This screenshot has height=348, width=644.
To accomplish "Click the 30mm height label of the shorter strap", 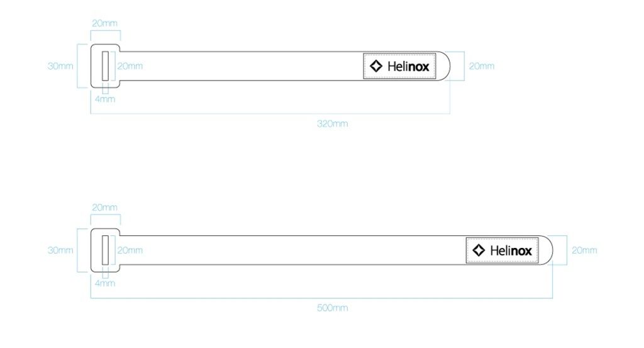I will point(60,66).
